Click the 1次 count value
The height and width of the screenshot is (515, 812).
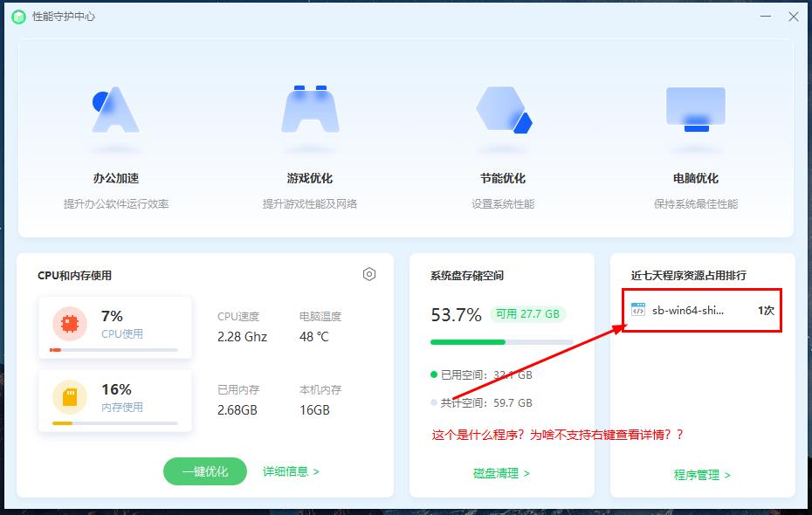tap(766, 311)
